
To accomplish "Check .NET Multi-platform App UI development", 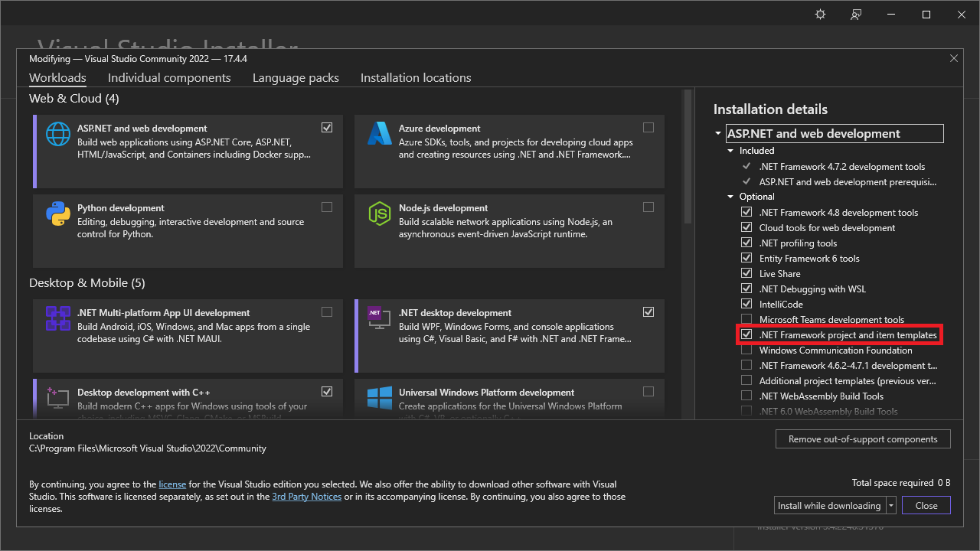I will 327,312.
